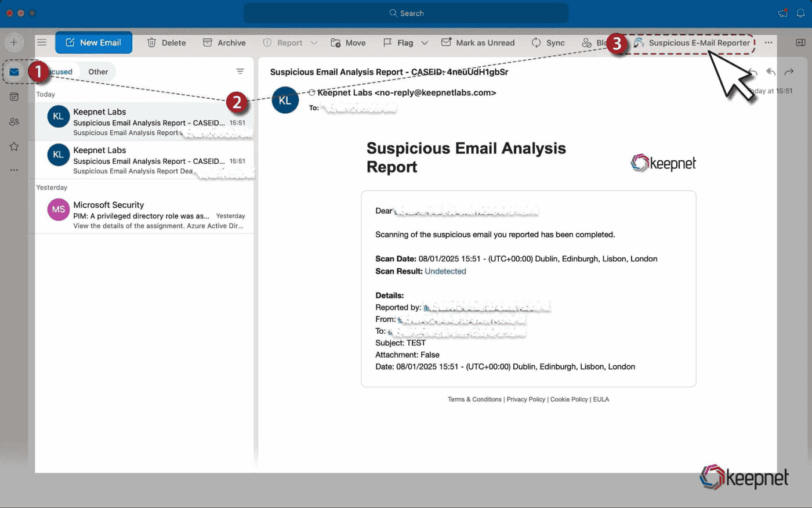Click the Keepnet logo in the report
This screenshot has height=508, width=812.
(663, 163)
